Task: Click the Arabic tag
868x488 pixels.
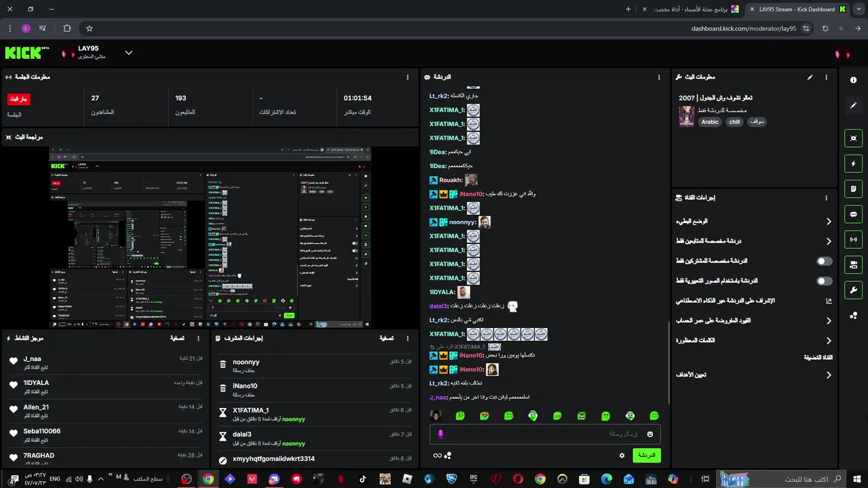Action: (710, 122)
